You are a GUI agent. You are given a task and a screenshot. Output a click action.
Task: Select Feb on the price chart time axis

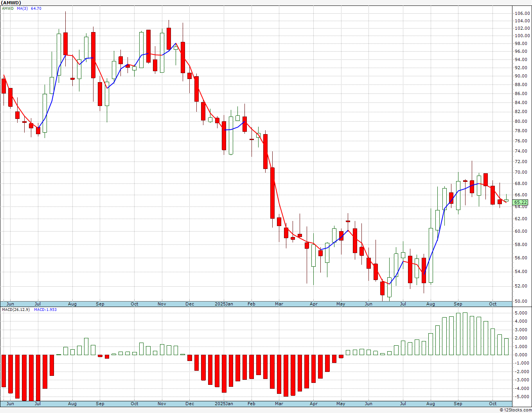(251, 304)
